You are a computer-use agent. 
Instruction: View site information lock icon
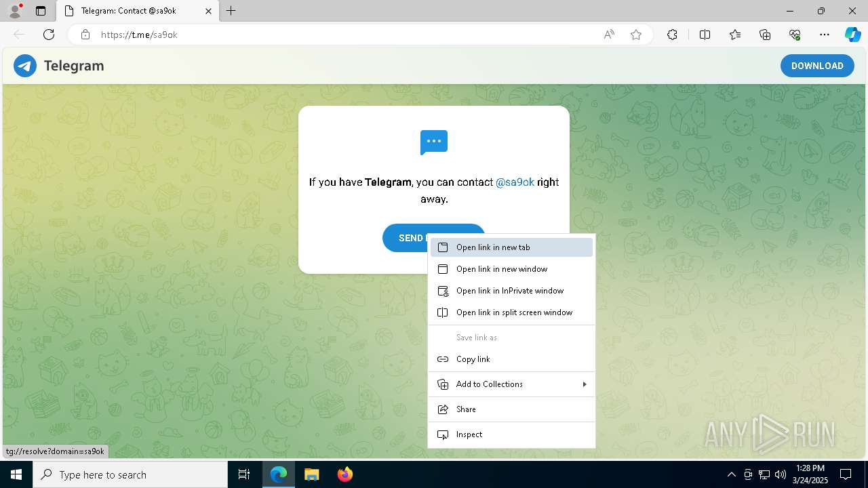[x=85, y=35]
